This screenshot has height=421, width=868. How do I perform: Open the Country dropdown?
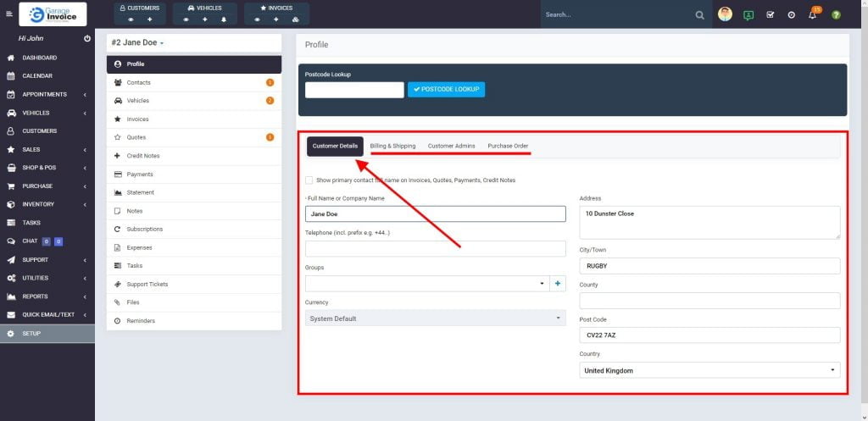(709, 370)
